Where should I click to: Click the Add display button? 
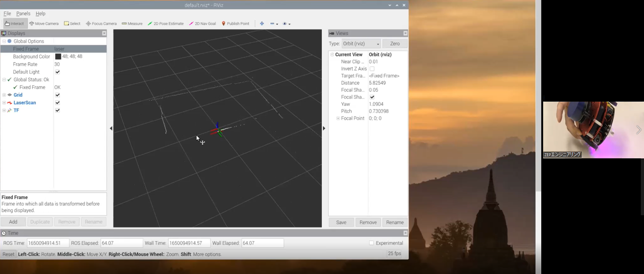[13, 222]
